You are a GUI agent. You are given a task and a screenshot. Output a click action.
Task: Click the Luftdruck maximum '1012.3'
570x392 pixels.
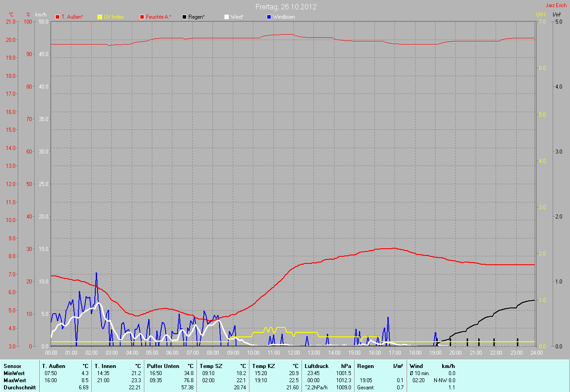coord(344,380)
